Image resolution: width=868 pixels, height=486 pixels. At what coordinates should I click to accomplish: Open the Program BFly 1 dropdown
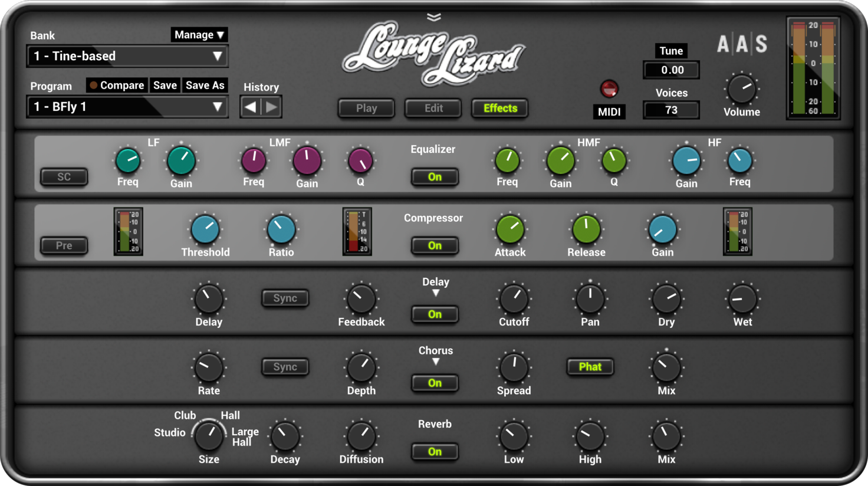coord(127,107)
